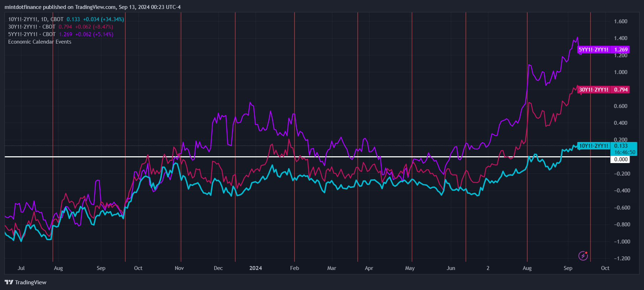
Task: Click the 1.269 value in the legend
Action: (x=65, y=34)
